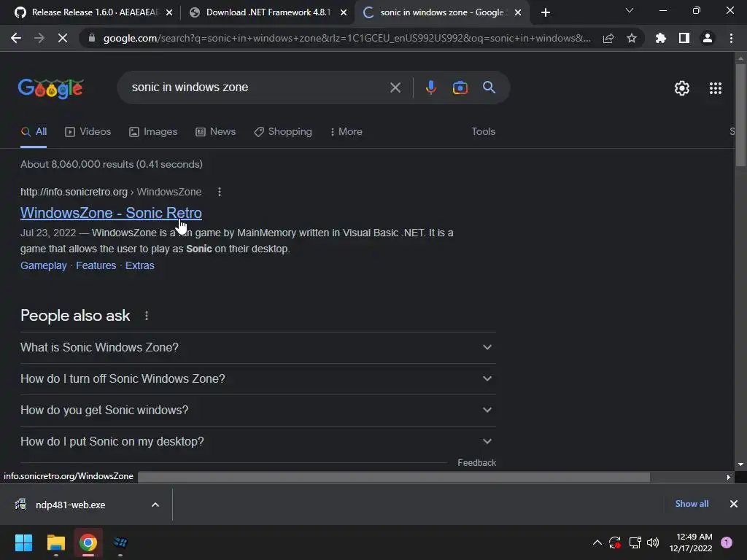Click the horizontal scrollbar thumb
747x560 pixels.
click(394, 477)
